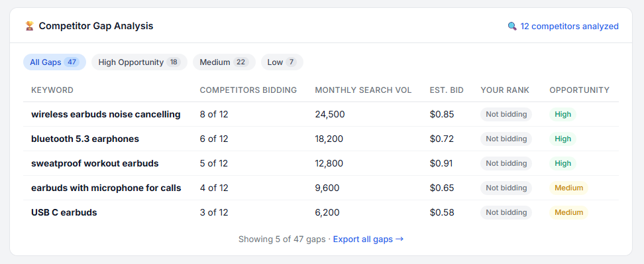Screen dimensions: 644x264
Task: Click the 3 of 12 competitors cell
Action: pyautogui.click(x=213, y=213)
